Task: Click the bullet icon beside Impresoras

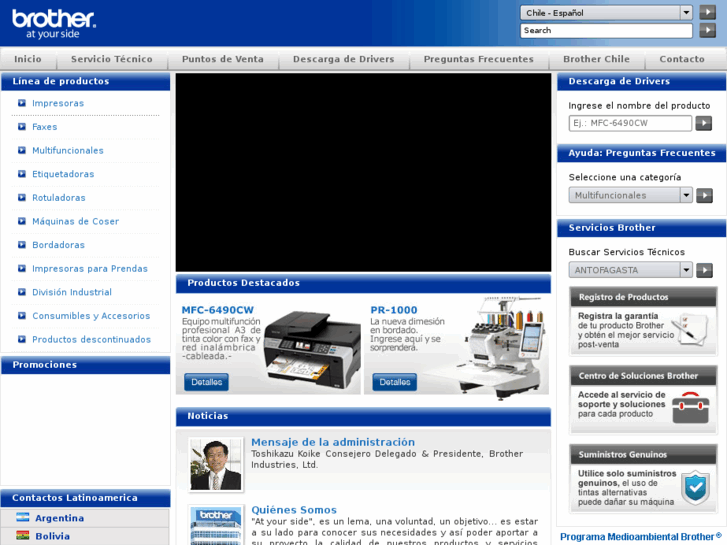Action: 22,103
